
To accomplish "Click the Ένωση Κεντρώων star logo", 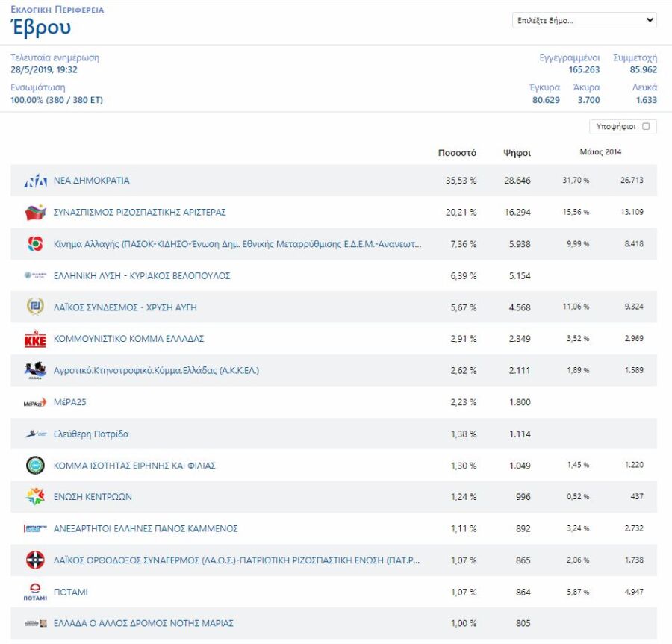I will coord(35,497).
